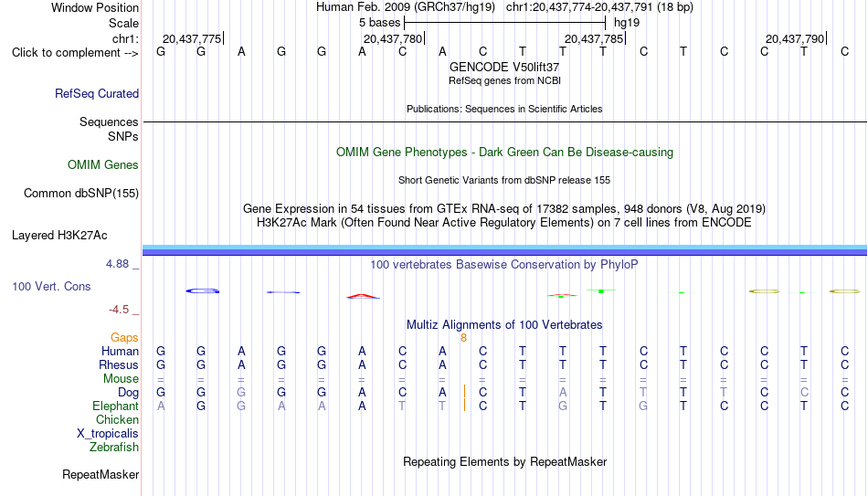Click 'Multiz Alignments of 100 Vertebrates' title
The width and height of the screenshot is (868, 496).
(504, 325)
